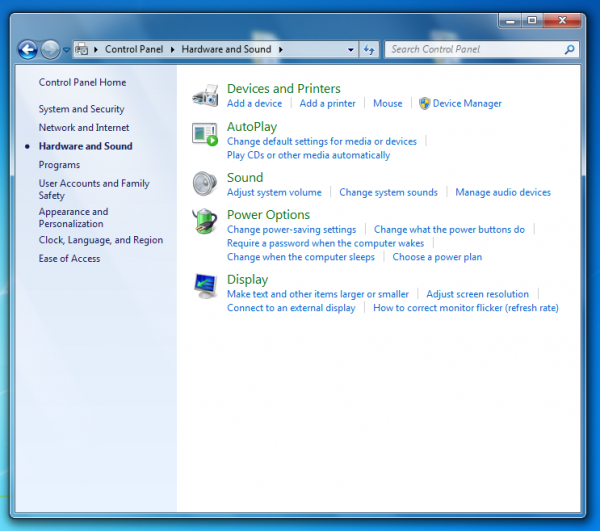Open Ease of Access category
Image resolution: width=600 pixels, height=531 pixels.
click(x=69, y=259)
